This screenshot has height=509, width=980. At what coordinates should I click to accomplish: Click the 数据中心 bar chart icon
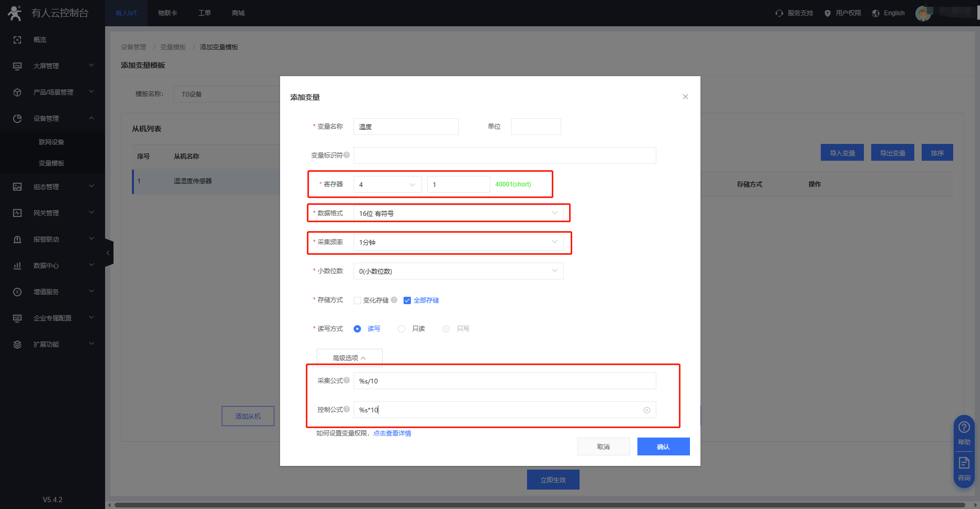point(17,266)
